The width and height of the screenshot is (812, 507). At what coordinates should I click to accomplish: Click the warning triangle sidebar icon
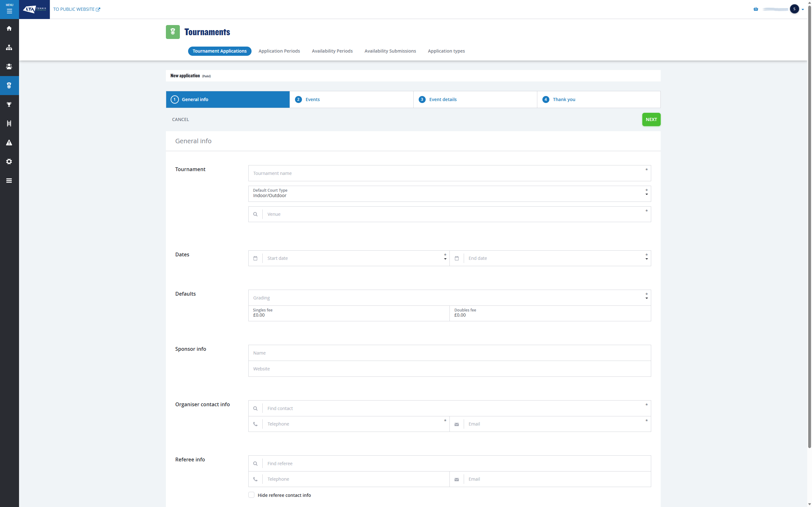click(x=9, y=143)
